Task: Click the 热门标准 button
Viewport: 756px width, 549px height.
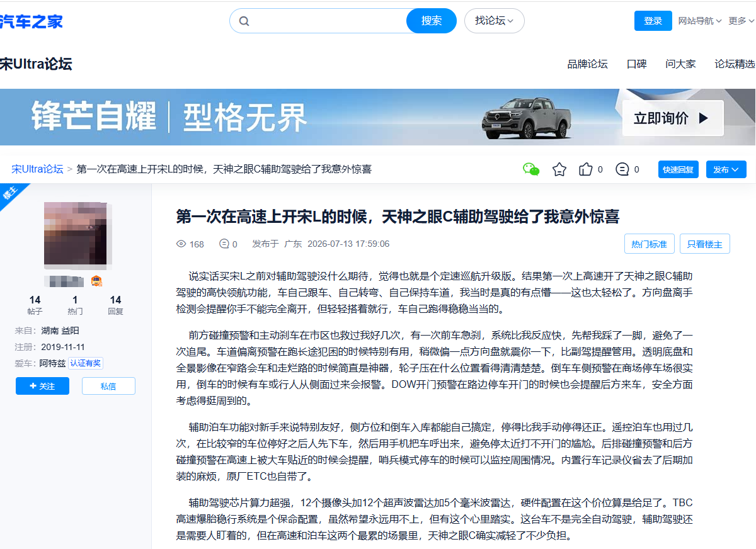Action: tap(650, 244)
